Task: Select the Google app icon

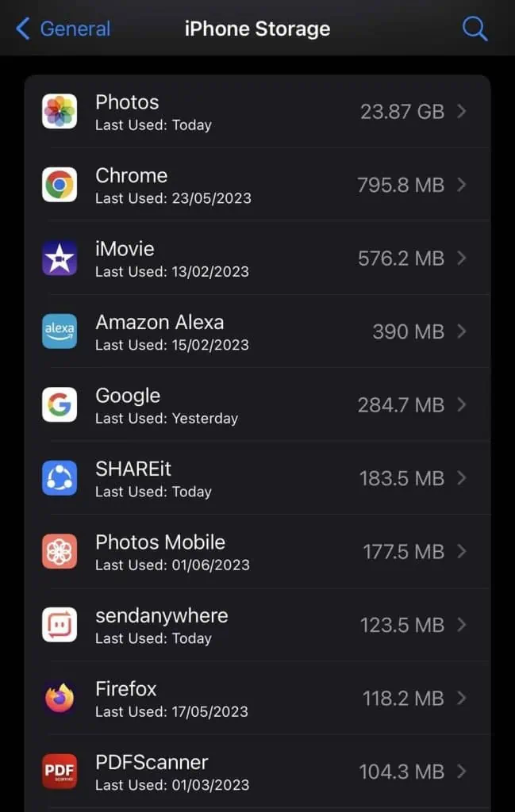Action: [59, 404]
